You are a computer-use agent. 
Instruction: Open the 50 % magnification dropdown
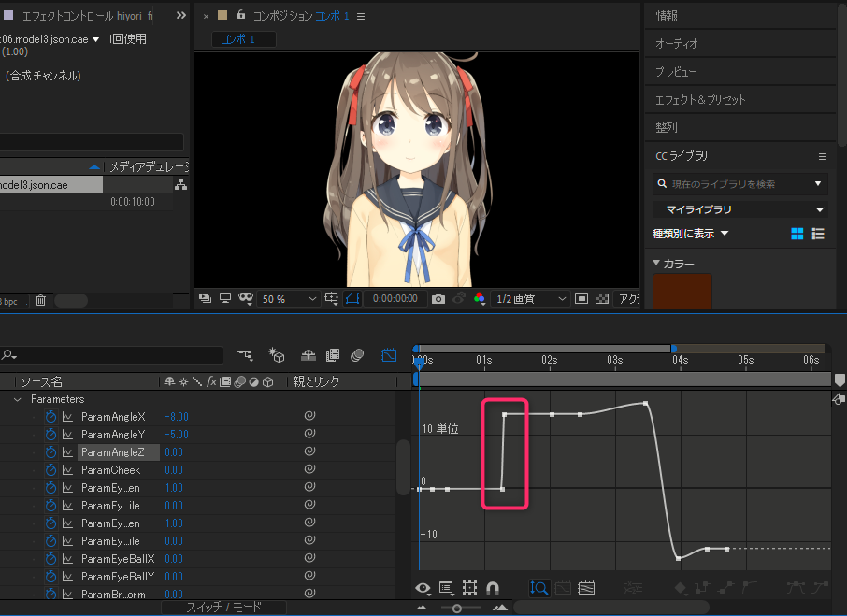[x=289, y=298]
